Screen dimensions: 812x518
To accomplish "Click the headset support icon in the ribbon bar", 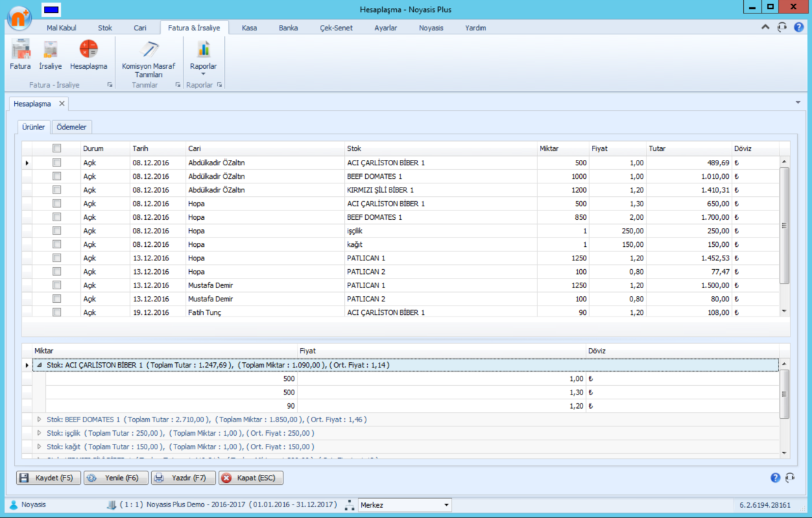I will click(782, 28).
